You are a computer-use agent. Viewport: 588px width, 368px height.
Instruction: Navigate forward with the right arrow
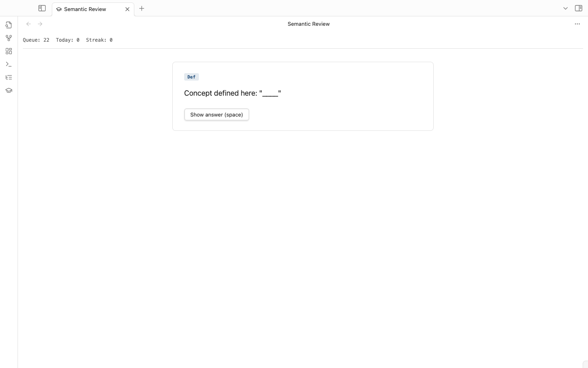[x=40, y=24]
